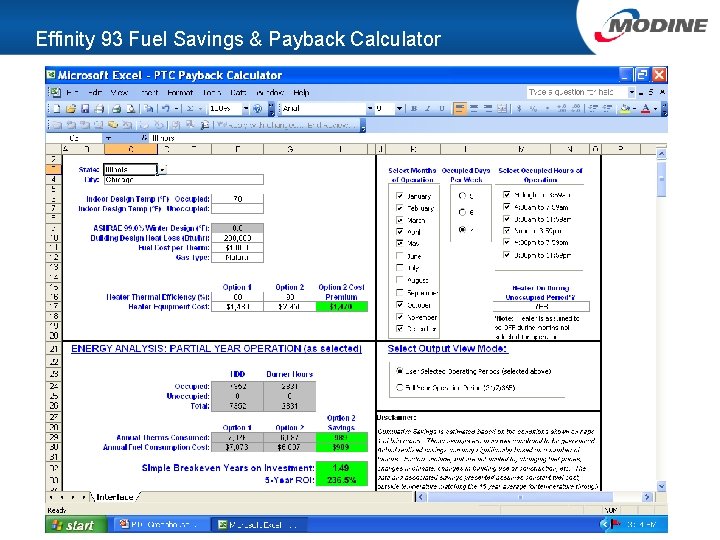Click Decrease Indent icon
The image size is (720, 540).
[x=593, y=109]
